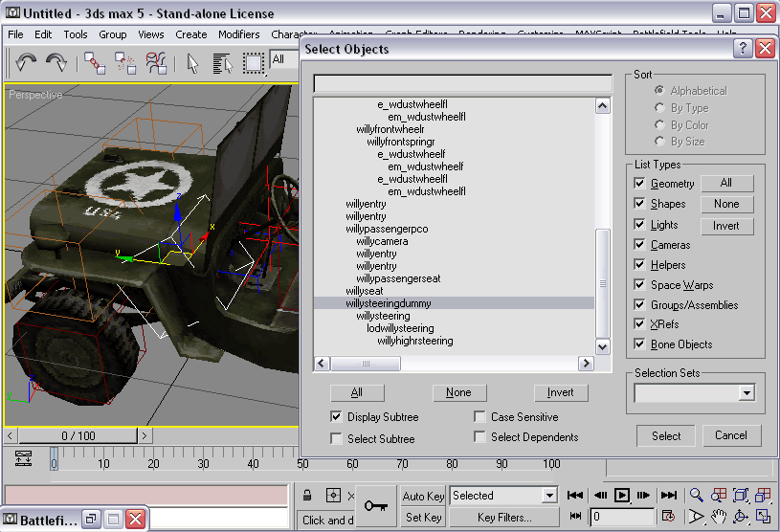Play the animation
The image size is (780, 532).
pyautogui.click(x=622, y=496)
